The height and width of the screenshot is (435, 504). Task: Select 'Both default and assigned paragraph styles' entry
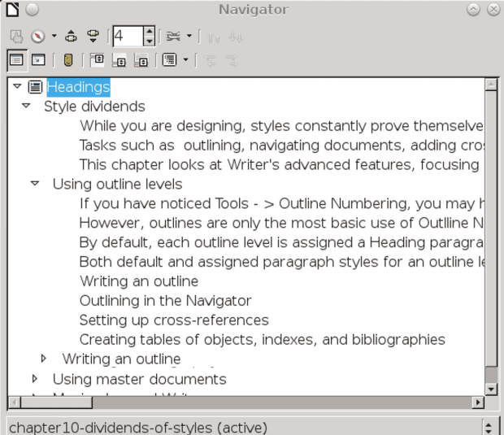(281, 262)
